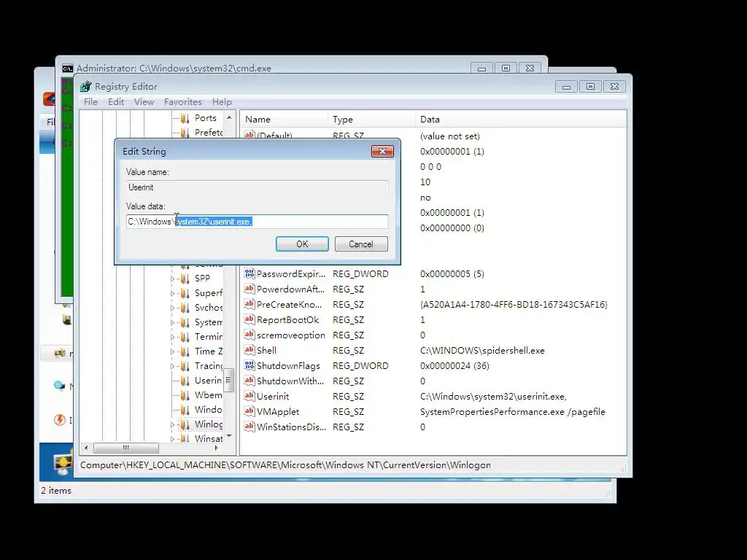Close the Edit String dialog with the red X
The image size is (747, 560).
click(382, 152)
